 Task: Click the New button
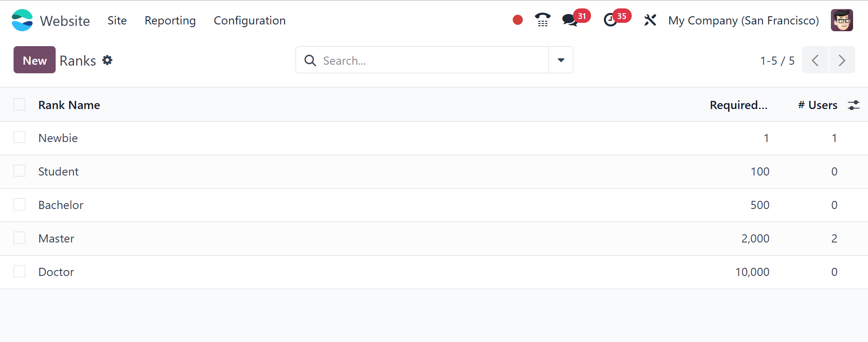point(34,60)
